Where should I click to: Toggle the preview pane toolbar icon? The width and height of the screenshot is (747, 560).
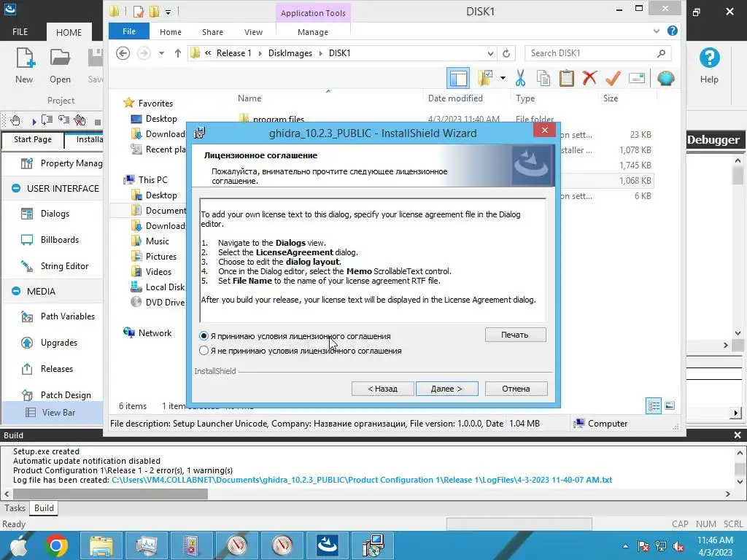pyautogui.click(x=458, y=78)
